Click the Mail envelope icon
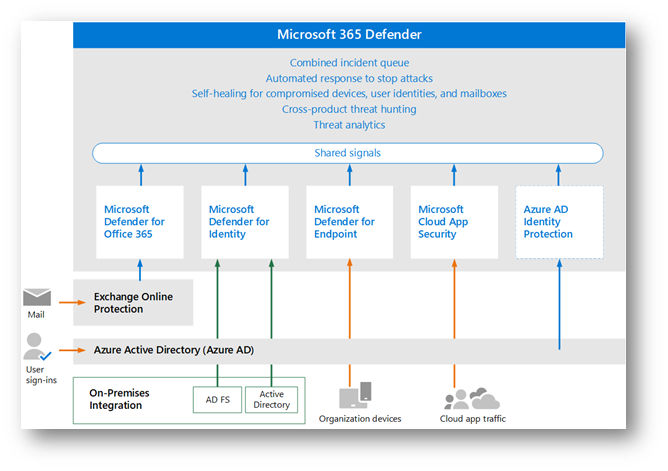The image size is (668, 471). click(37, 297)
